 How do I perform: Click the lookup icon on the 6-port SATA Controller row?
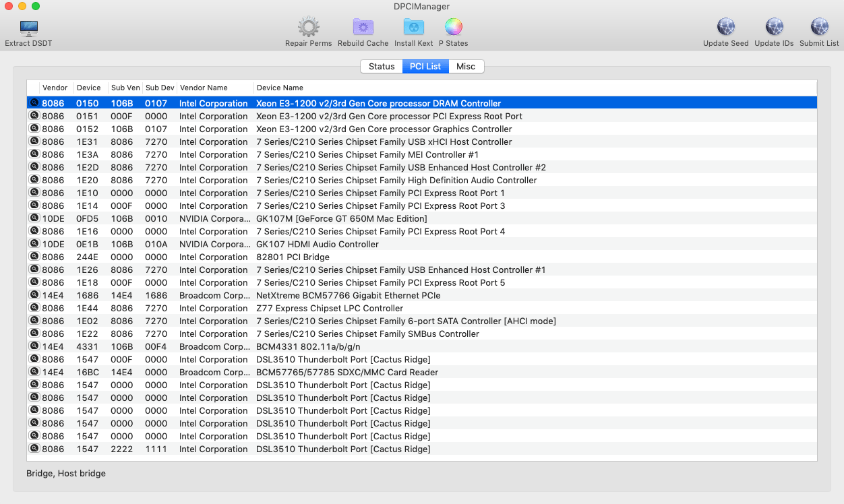[x=34, y=321]
